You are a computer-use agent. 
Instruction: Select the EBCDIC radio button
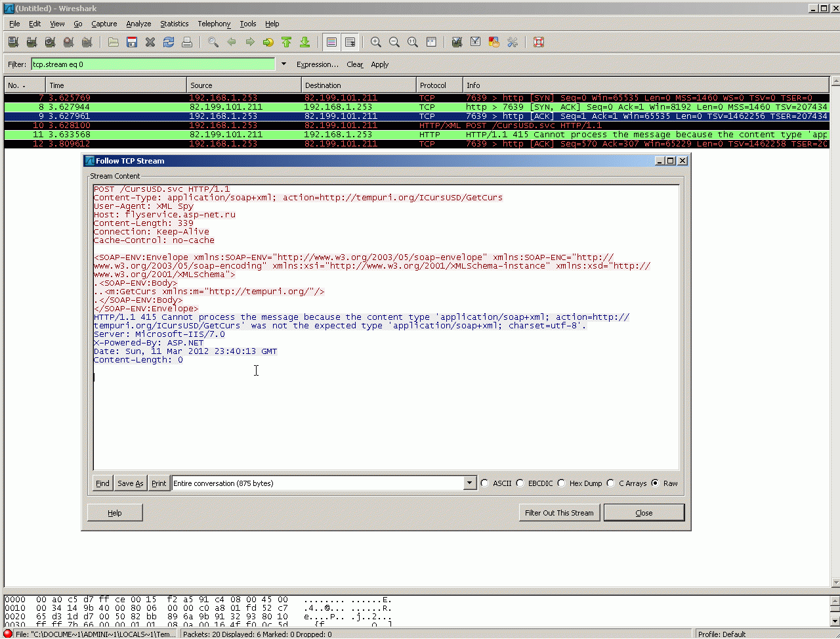click(x=520, y=483)
